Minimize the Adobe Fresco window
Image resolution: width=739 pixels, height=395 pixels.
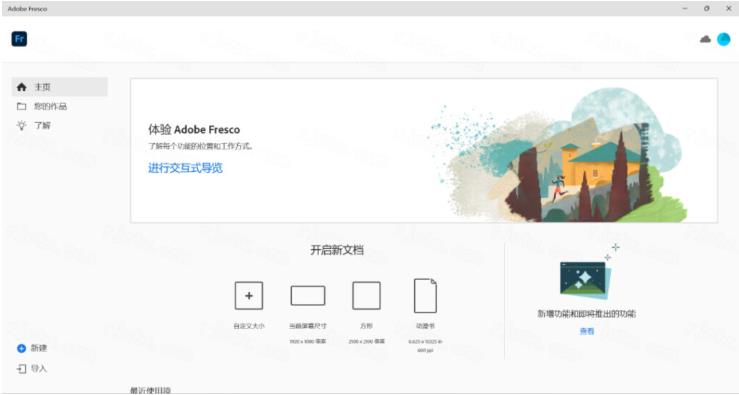pyautogui.click(x=685, y=8)
